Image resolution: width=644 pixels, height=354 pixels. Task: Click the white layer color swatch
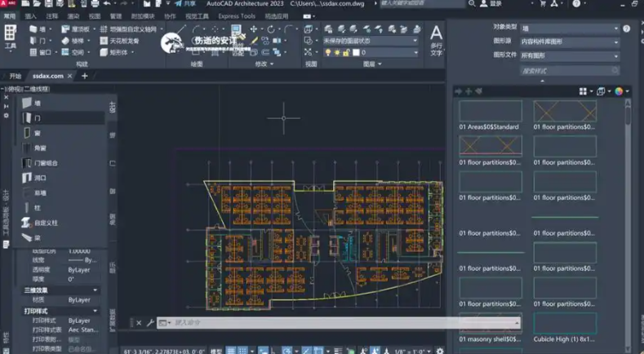point(357,52)
